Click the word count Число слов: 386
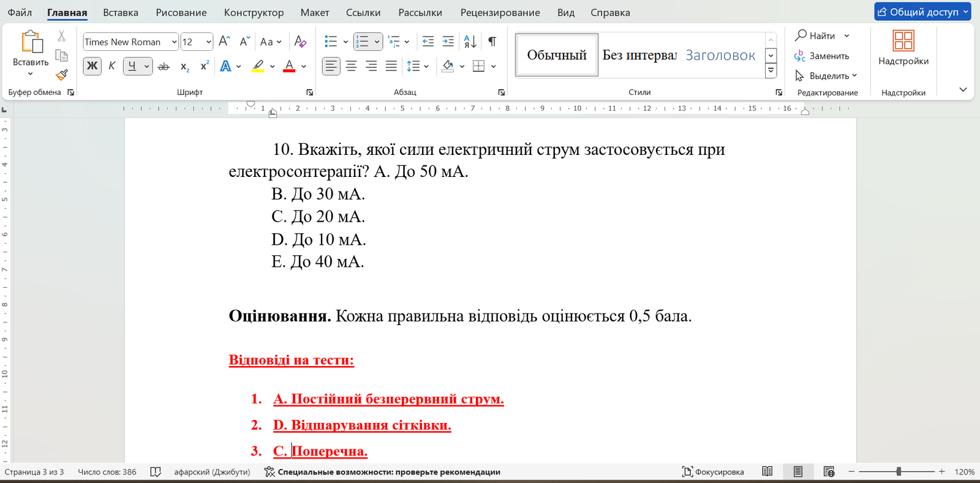The image size is (980, 483). [107, 472]
